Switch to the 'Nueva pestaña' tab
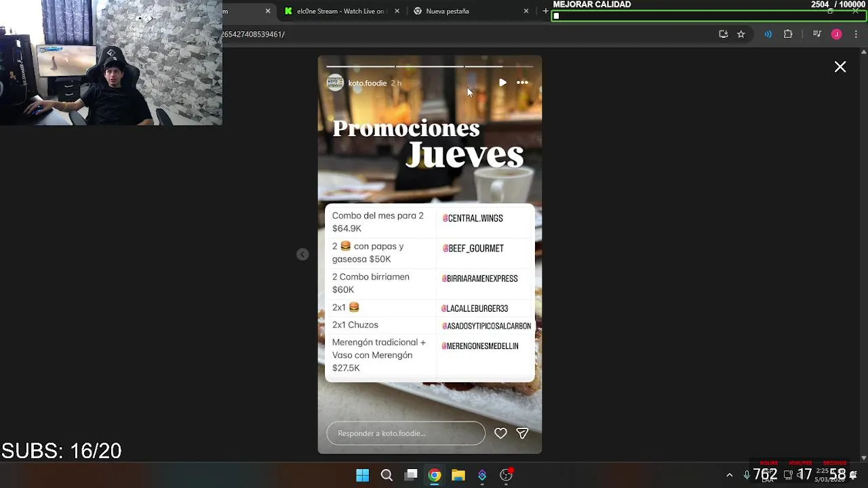868x488 pixels. coord(447,11)
